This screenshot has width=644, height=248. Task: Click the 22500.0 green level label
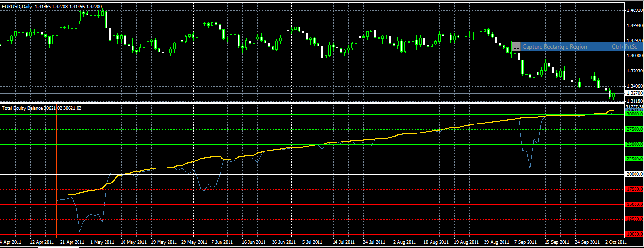tap(634, 159)
